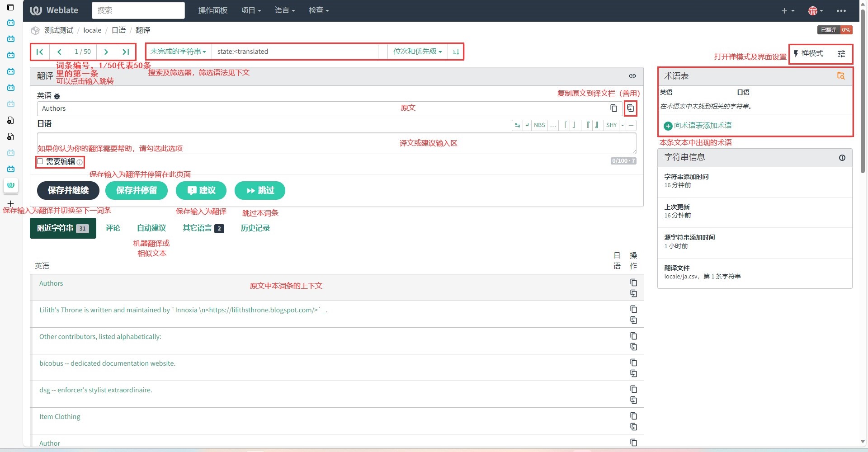Open the 位次和优先级 sort dropdown
The height and width of the screenshot is (452, 868).
point(417,52)
